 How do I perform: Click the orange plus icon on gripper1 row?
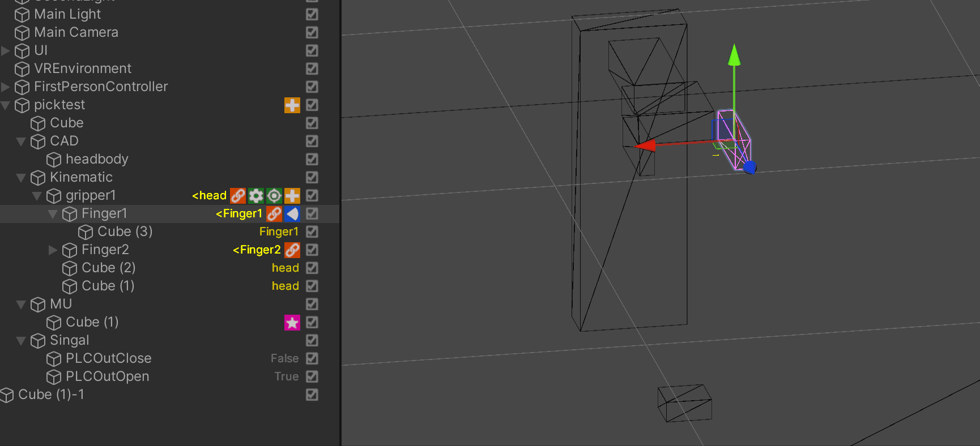tap(292, 195)
